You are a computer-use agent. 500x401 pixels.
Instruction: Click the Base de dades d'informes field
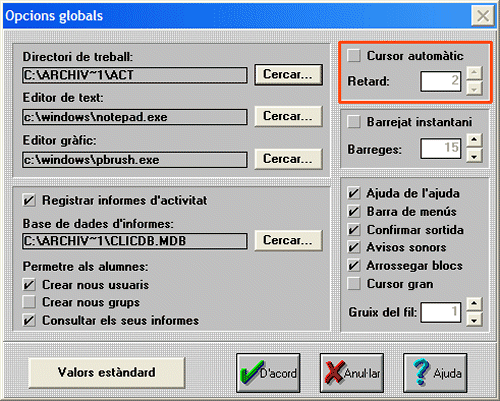[135, 241]
